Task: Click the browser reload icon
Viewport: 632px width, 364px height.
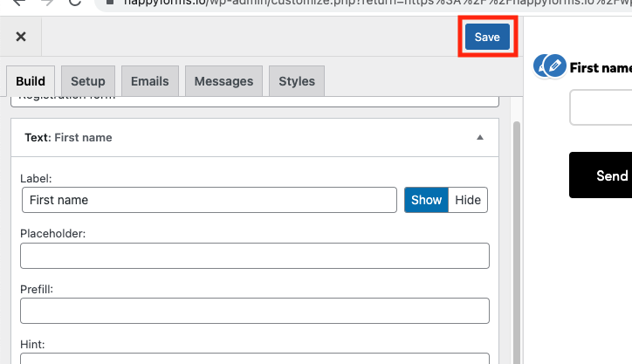Action: [74, 3]
